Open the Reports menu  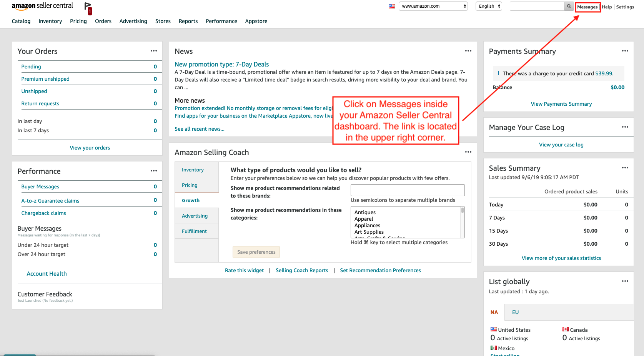188,21
